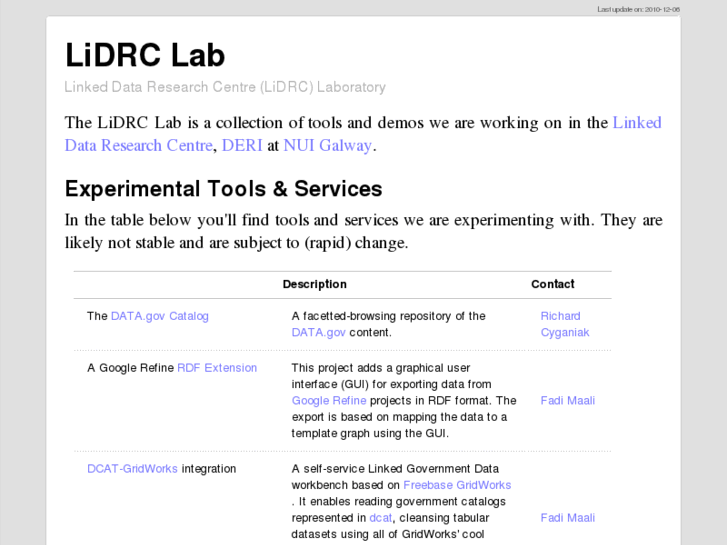This screenshot has height=545, width=727.
Task: Follow the DERI hyperlink
Action: pyautogui.click(x=242, y=145)
